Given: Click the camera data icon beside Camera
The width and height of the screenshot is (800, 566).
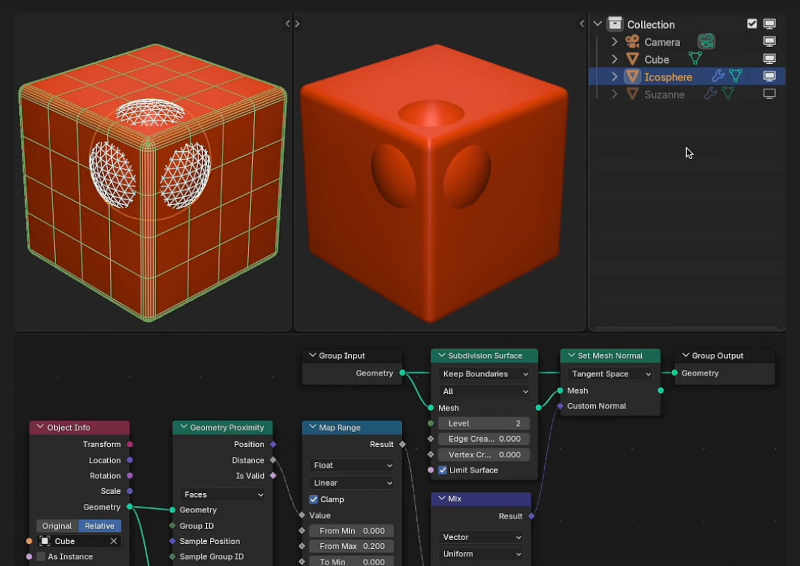Looking at the screenshot, I should coord(706,42).
